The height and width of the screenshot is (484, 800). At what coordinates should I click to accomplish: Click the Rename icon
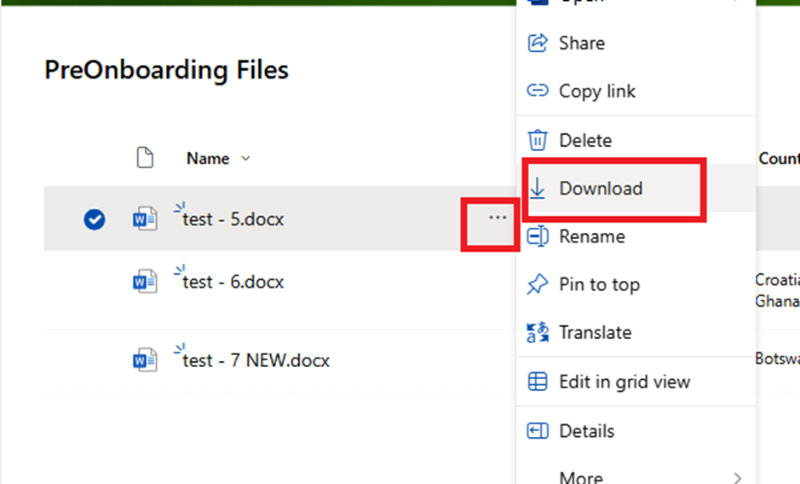pos(537,236)
